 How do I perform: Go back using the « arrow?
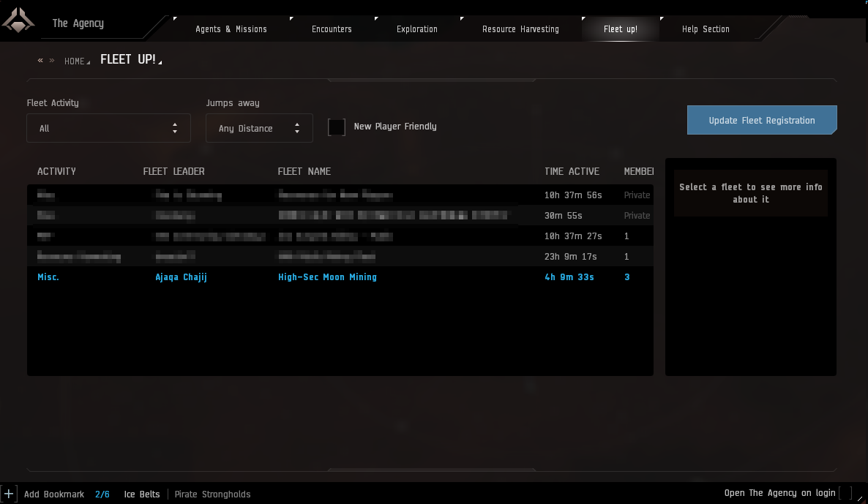pos(40,61)
